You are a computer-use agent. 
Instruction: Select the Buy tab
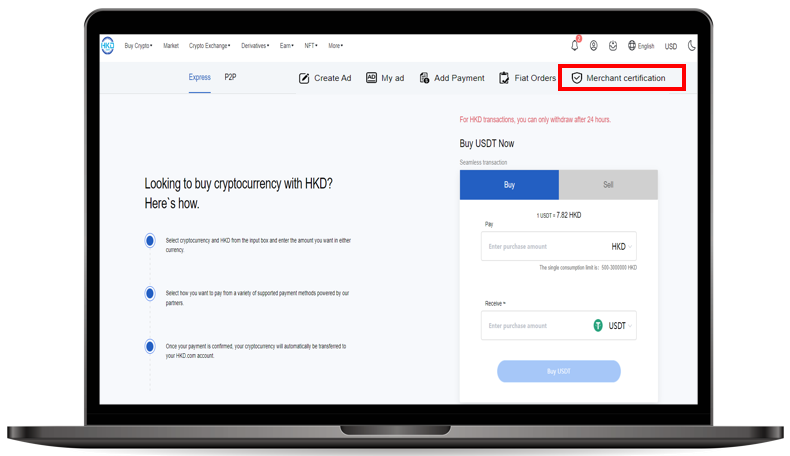(509, 185)
